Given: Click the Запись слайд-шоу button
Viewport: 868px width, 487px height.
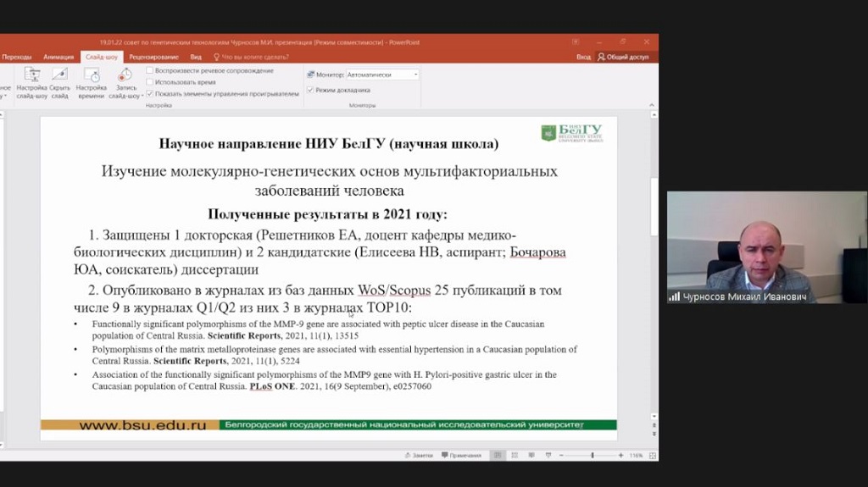Looking at the screenshot, I should 125,82.
